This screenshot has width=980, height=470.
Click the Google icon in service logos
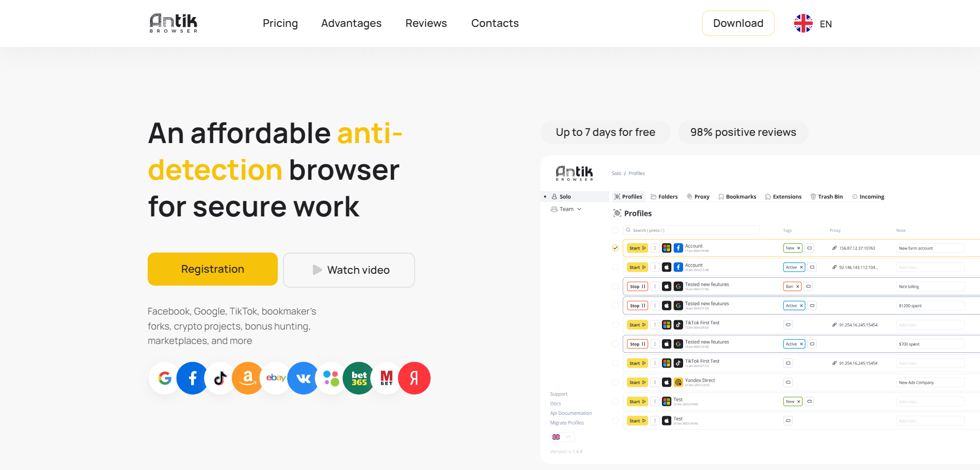point(165,378)
